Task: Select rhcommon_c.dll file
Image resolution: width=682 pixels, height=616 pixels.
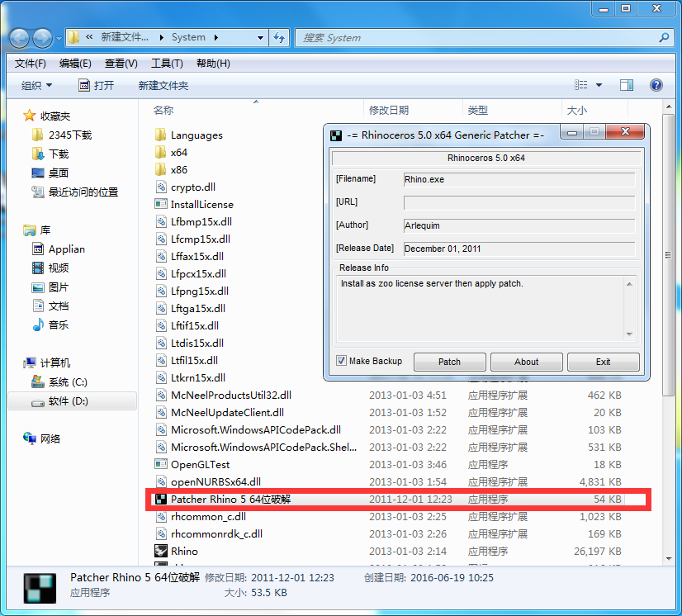Action: [x=208, y=516]
